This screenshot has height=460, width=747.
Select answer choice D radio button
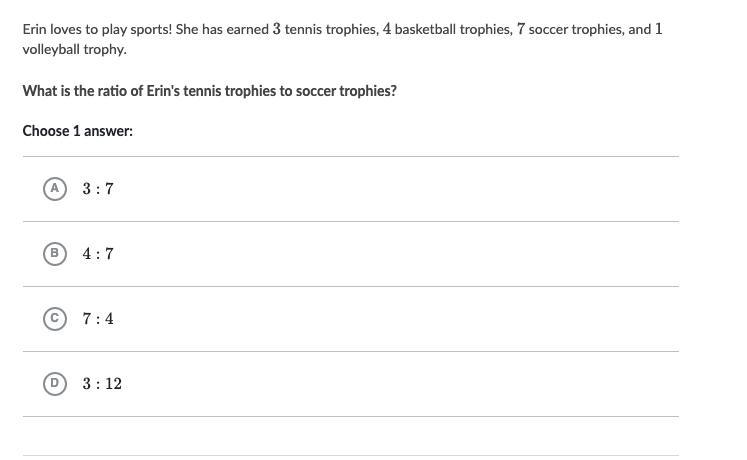coord(55,384)
